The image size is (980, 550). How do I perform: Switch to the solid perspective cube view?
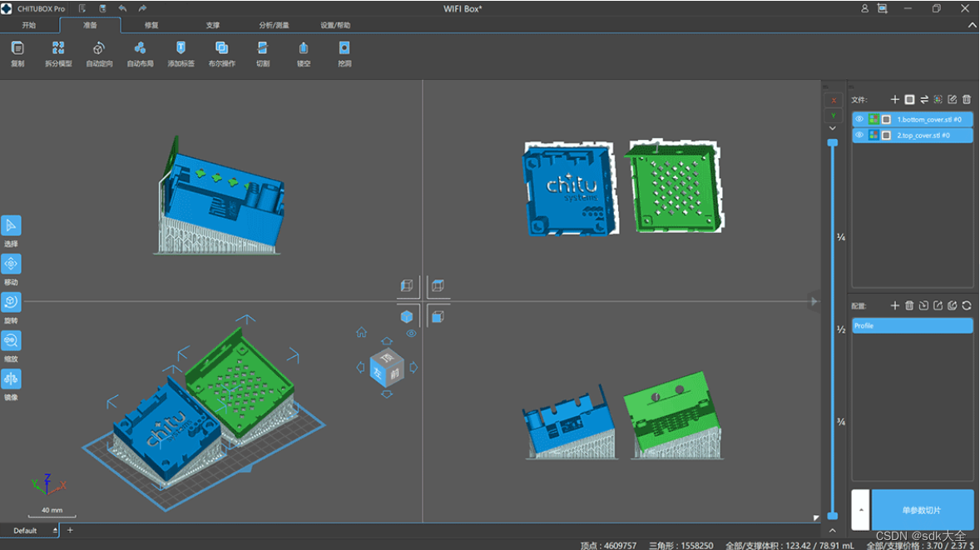point(407,317)
